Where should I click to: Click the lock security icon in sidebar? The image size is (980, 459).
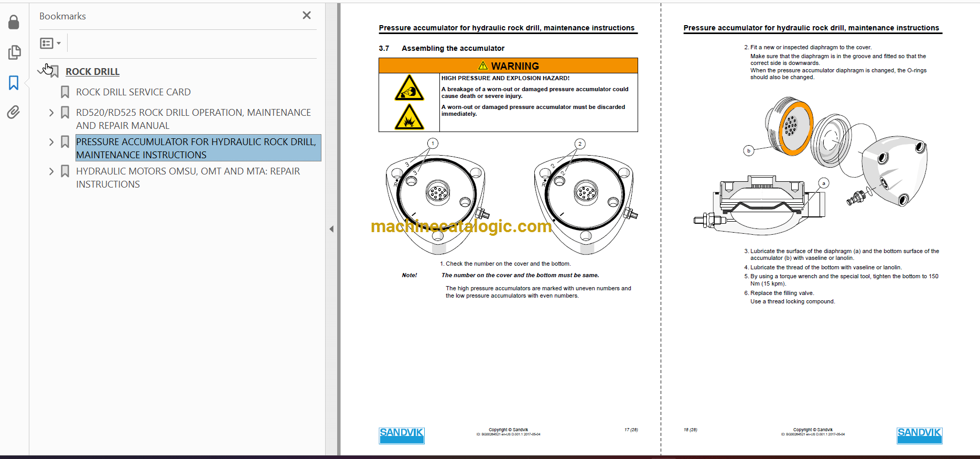click(14, 22)
